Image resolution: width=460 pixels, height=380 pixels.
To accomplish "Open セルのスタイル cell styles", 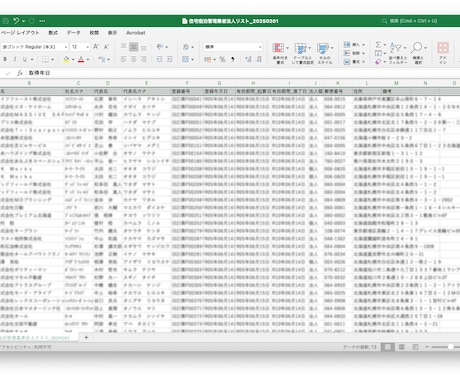I will click(325, 53).
